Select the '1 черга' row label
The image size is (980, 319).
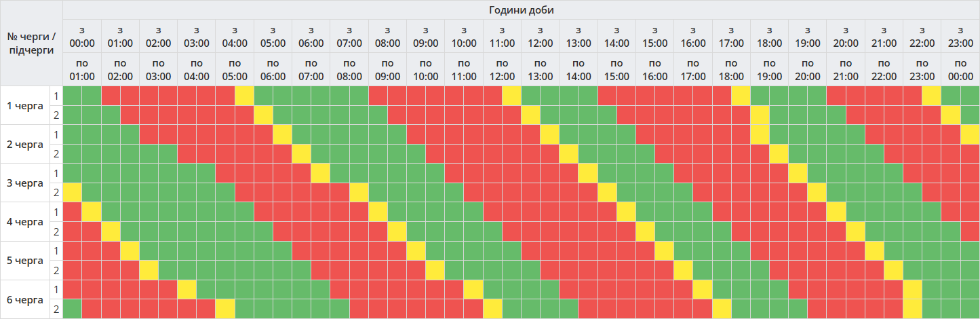[x=24, y=105]
